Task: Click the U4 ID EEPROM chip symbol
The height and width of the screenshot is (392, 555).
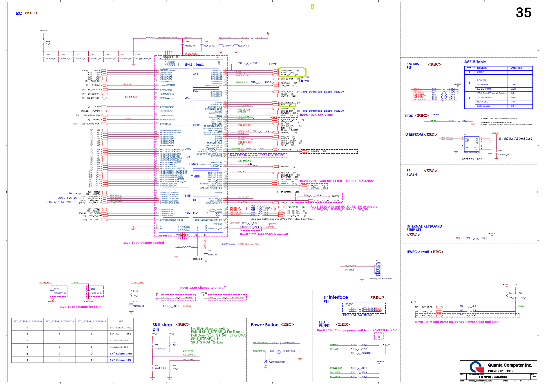Action: click(x=471, y=144)
